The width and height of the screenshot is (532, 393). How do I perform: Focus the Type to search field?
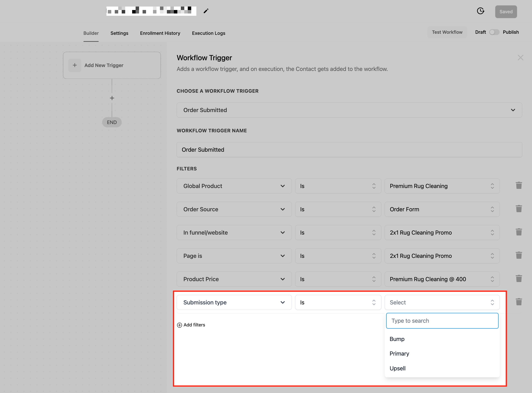point(442,321)
